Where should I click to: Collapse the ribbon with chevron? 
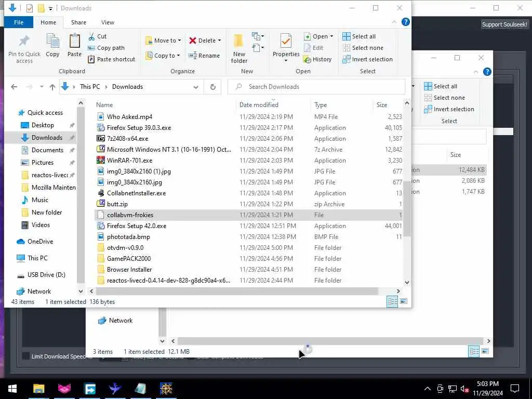[394, 22]
